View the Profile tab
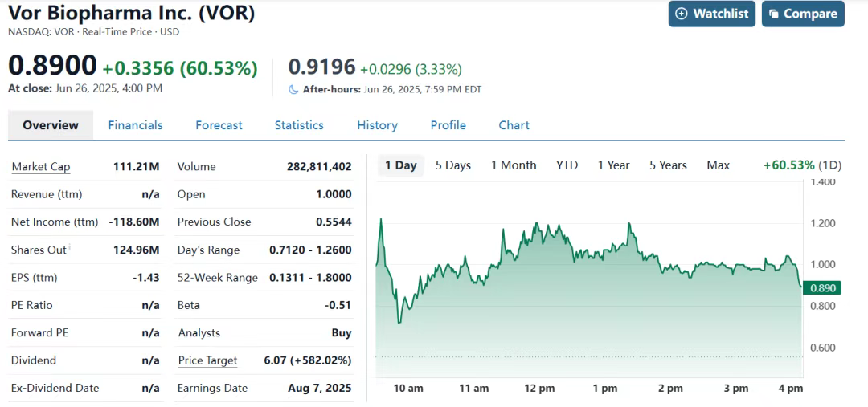 (448, 125)
